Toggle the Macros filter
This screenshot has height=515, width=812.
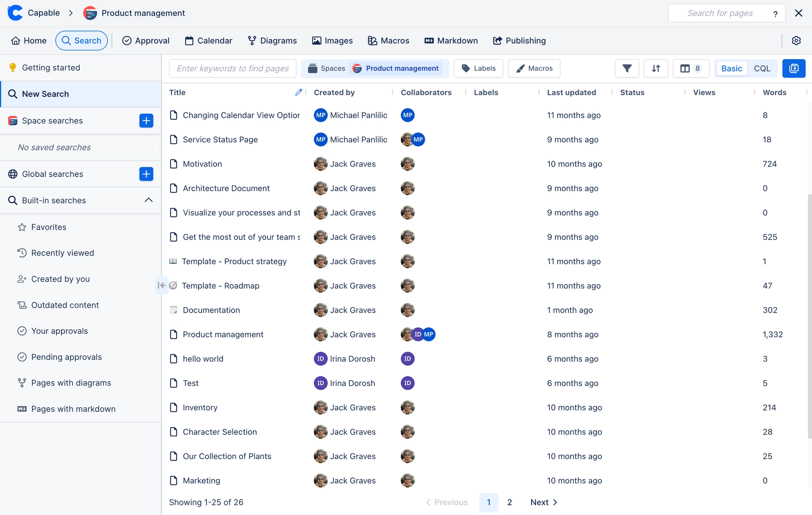click(533, 68)
